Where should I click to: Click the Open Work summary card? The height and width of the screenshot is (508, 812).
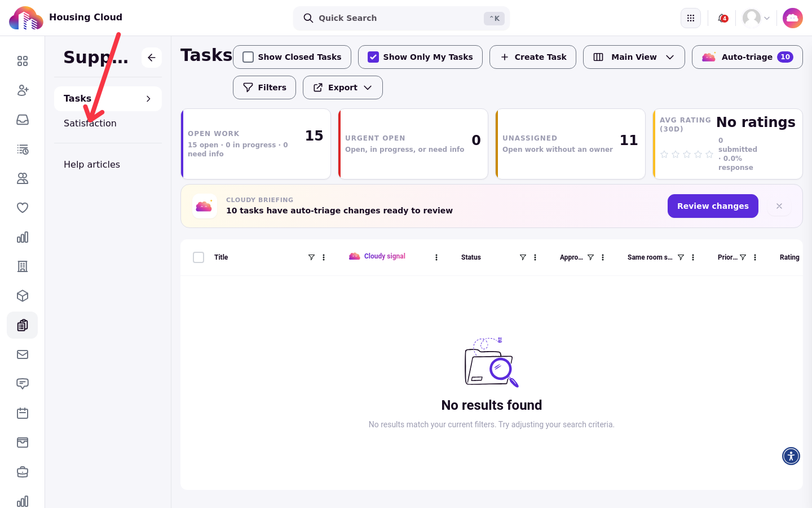click(255, 144)
